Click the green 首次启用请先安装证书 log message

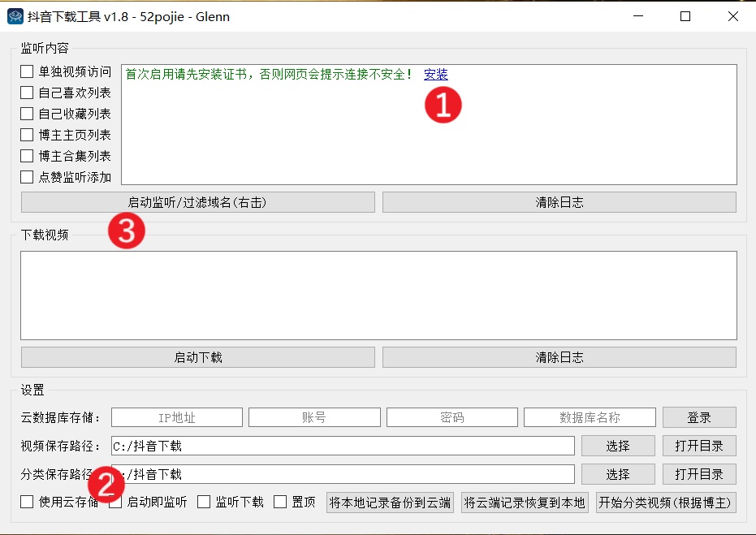[x=269, y=74]
